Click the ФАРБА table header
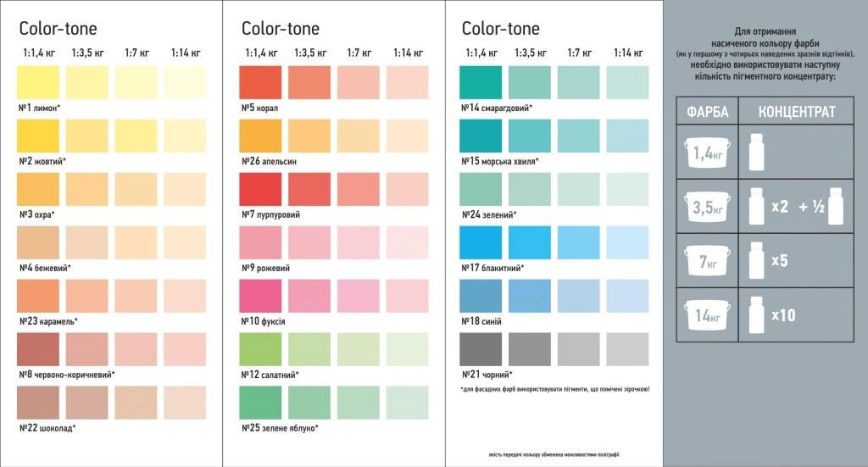Viewport: 868px width, 467px height. [707, 112]
